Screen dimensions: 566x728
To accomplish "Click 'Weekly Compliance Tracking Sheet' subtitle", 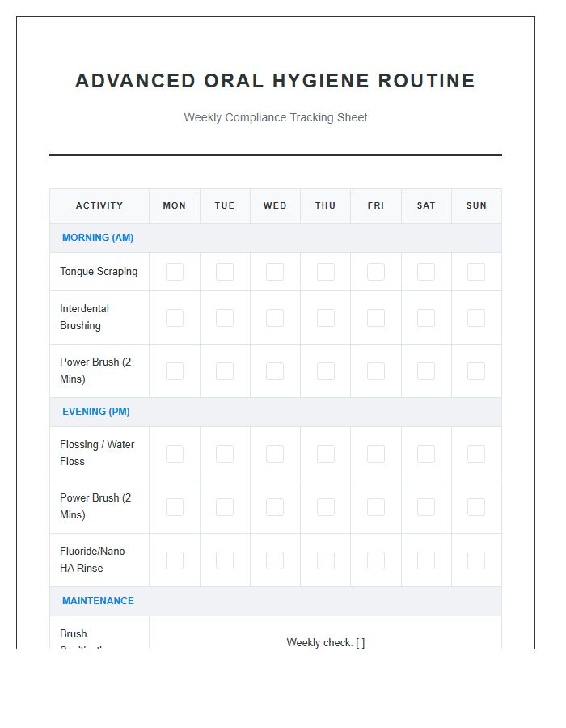I will point(276,117).
